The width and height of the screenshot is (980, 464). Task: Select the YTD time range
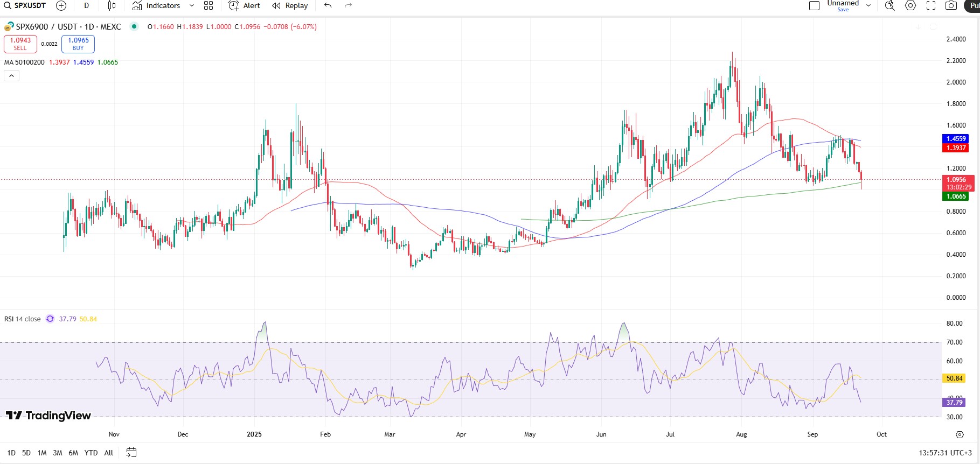(91, 453)
